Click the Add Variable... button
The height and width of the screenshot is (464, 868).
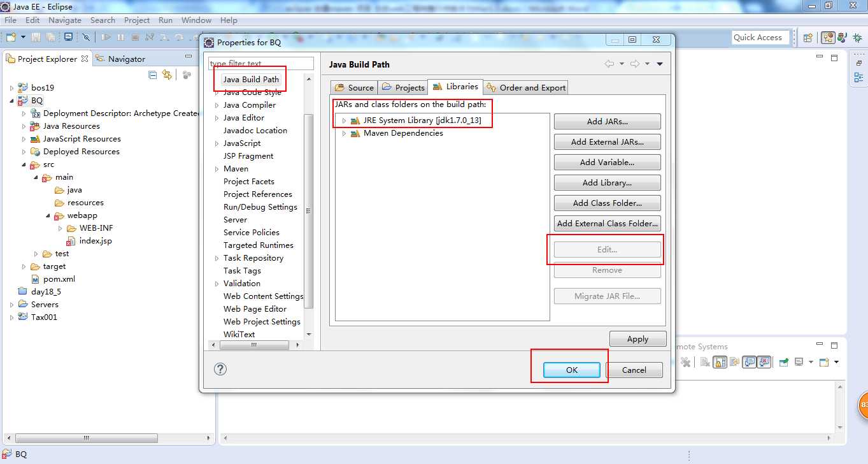pyautogui.click(x=607, y=162)
